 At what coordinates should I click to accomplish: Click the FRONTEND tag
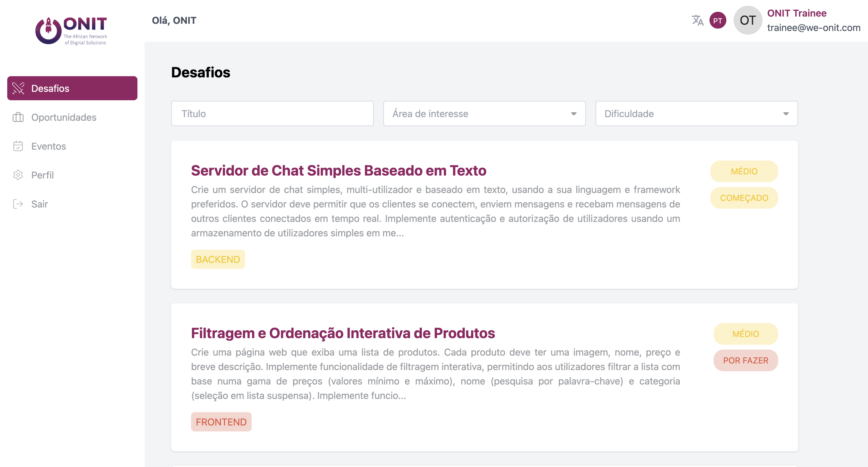pos(221,422)
